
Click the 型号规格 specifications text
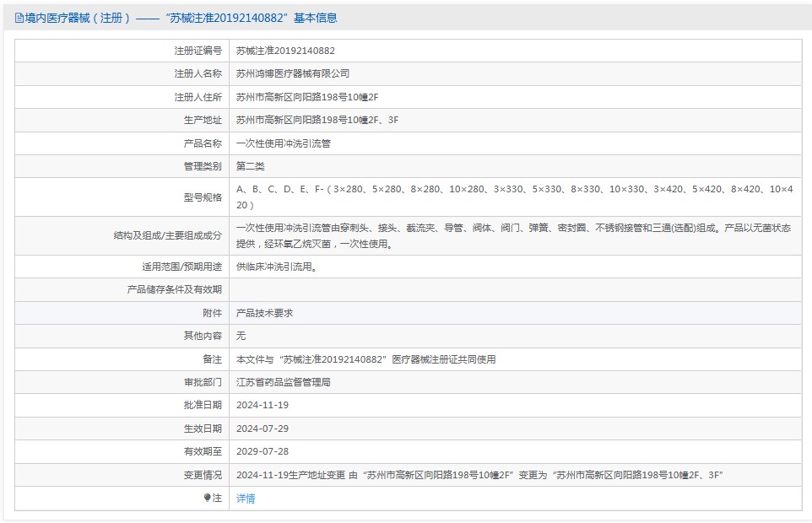[x=514, y=197]
